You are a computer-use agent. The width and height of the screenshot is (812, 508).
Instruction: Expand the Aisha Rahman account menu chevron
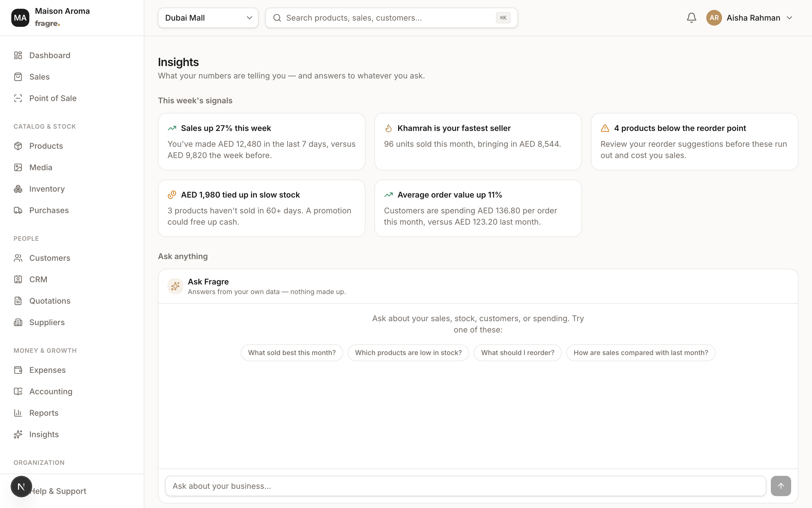789,18
